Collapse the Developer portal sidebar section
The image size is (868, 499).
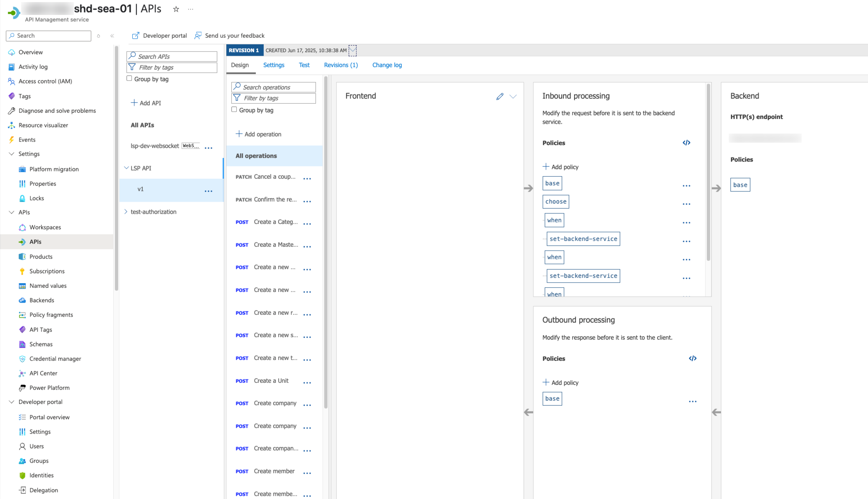(12, 402)
